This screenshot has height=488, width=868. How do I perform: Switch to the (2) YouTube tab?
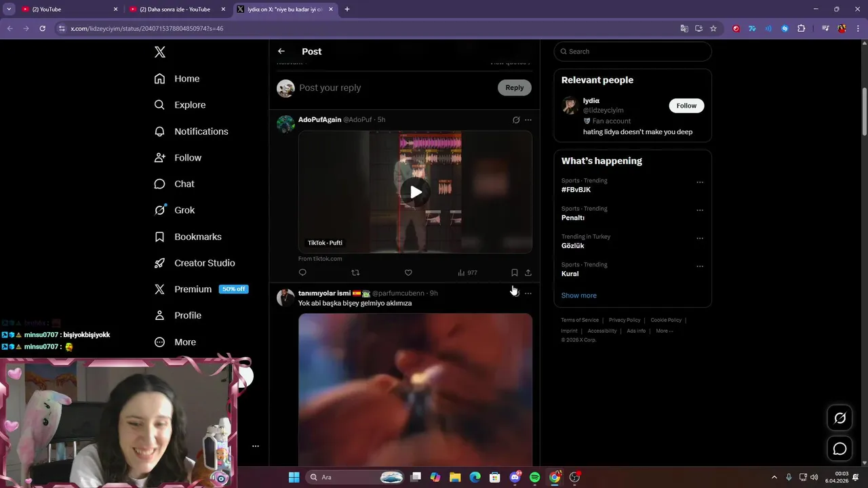pos(70,9)
